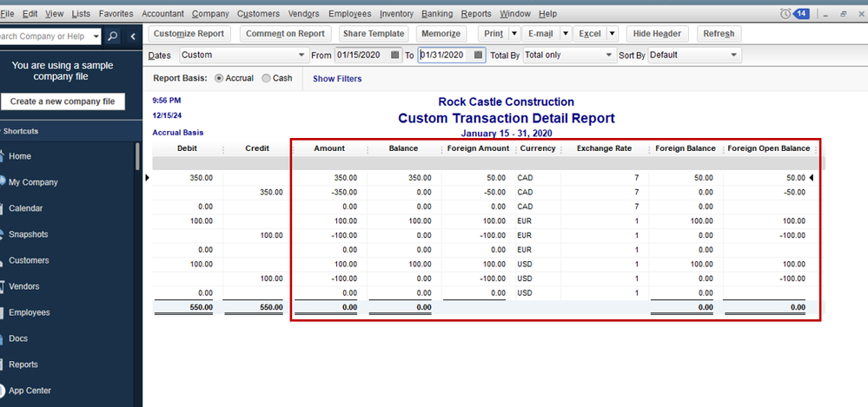Click the sidebar vertical scrollbar
The height and width of the screenshot is (407, 868).
pos(137,156)
